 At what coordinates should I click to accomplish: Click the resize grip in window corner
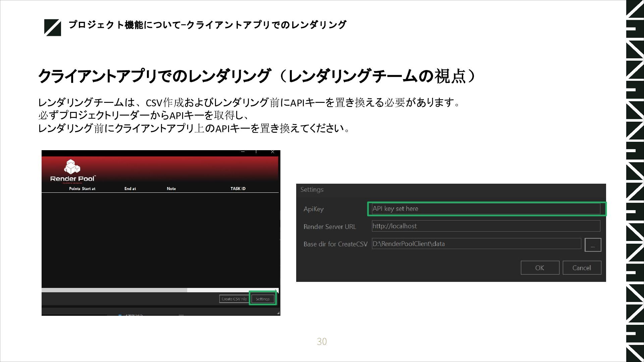tap(278, 313)
